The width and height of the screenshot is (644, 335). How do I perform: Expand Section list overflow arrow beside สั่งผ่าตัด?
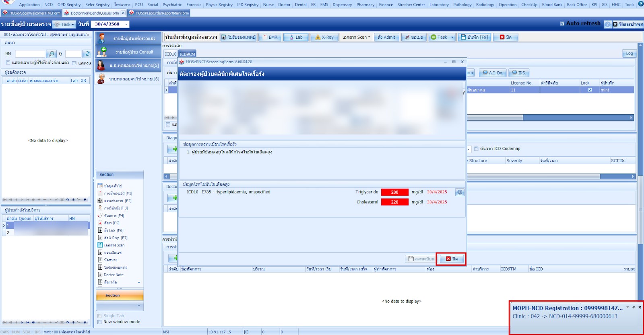[139, 282]
